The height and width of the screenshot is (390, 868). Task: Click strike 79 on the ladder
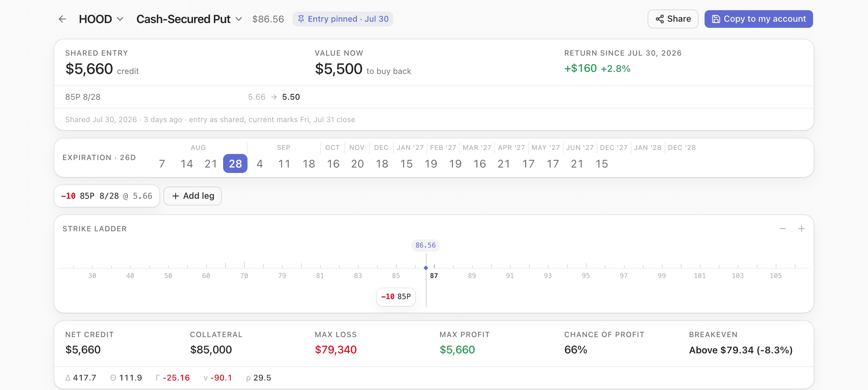click(282, 276)
